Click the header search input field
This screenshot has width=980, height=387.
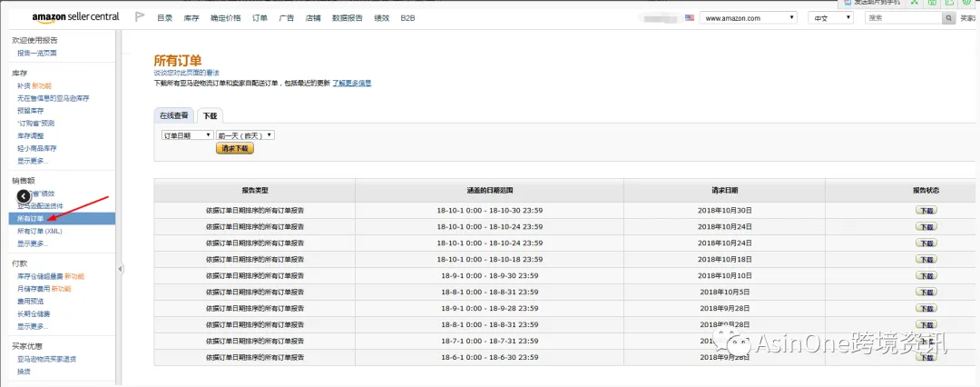click(904, 18)
